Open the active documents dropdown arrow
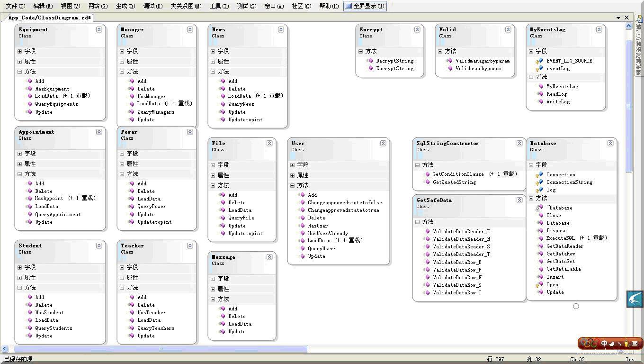Viewport: 644px width, 364px height. [618, 18]
